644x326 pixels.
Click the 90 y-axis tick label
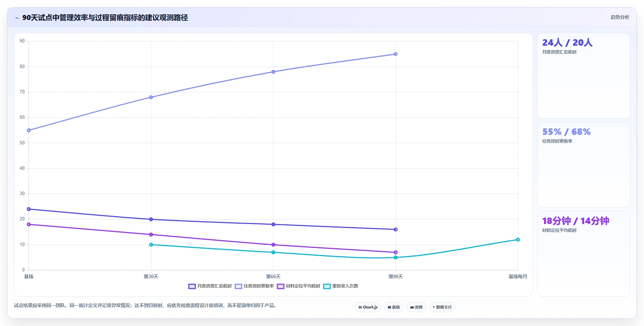[22, 41]
